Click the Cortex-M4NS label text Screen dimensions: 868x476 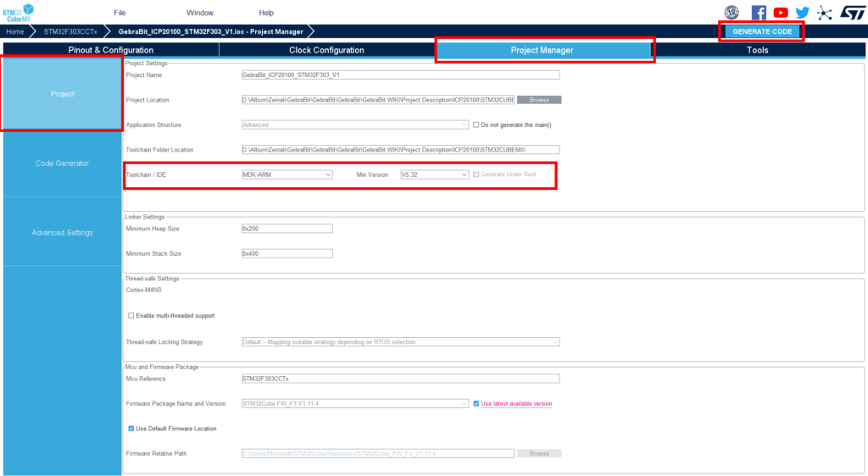coord(143,290)
